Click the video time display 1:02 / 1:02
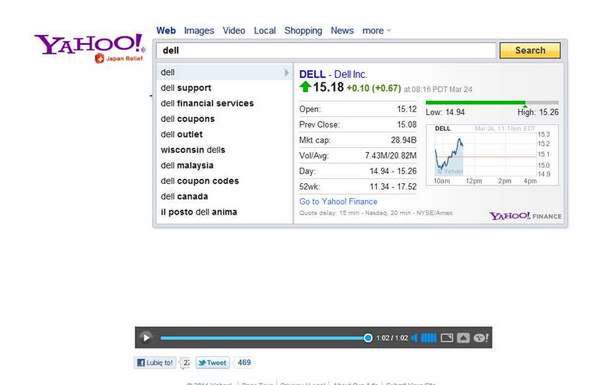616x385 pixels. click(392, 338)
